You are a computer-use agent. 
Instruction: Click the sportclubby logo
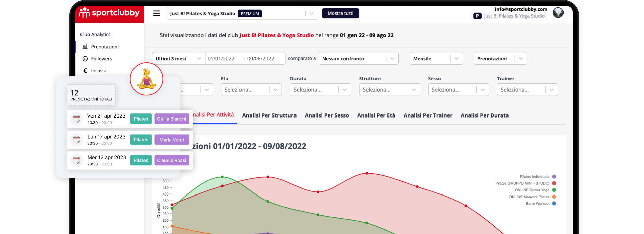[109, 13]
